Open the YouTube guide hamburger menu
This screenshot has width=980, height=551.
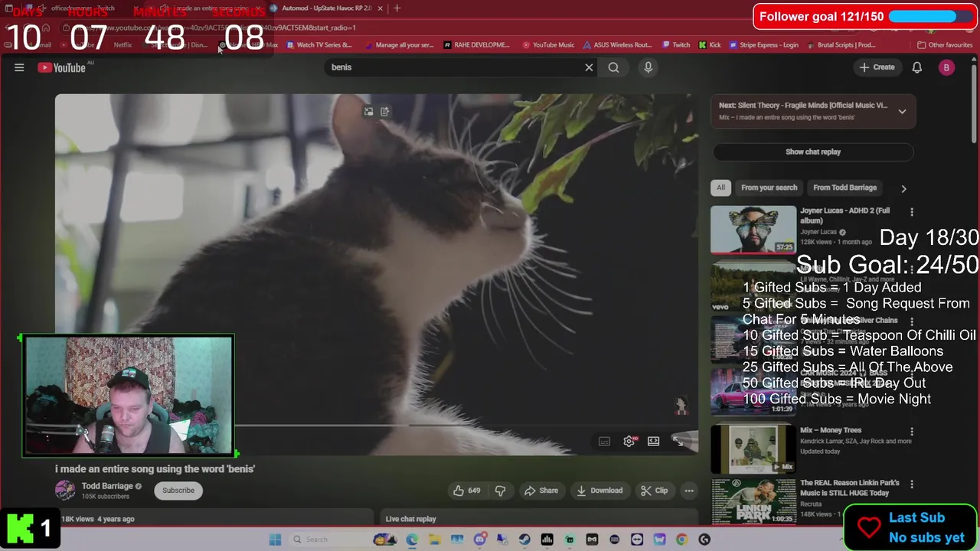[19, 67]
